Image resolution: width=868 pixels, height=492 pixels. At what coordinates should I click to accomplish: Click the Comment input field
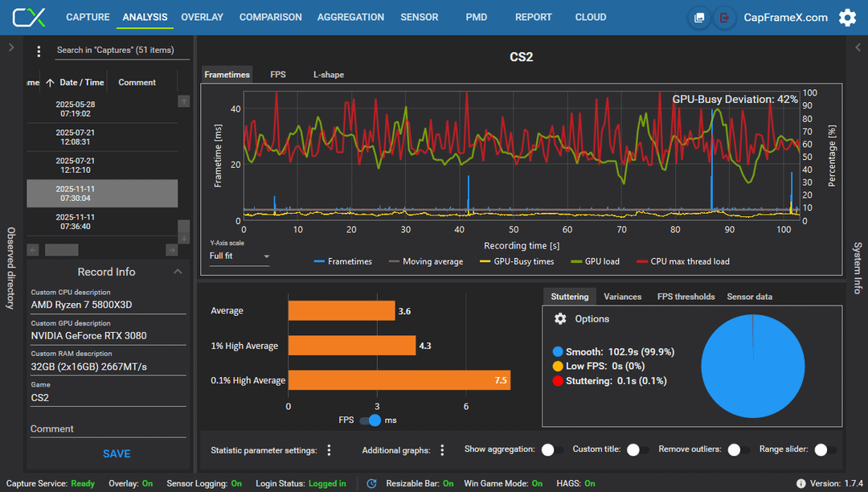pyautogui.click(x=108, y=429)
